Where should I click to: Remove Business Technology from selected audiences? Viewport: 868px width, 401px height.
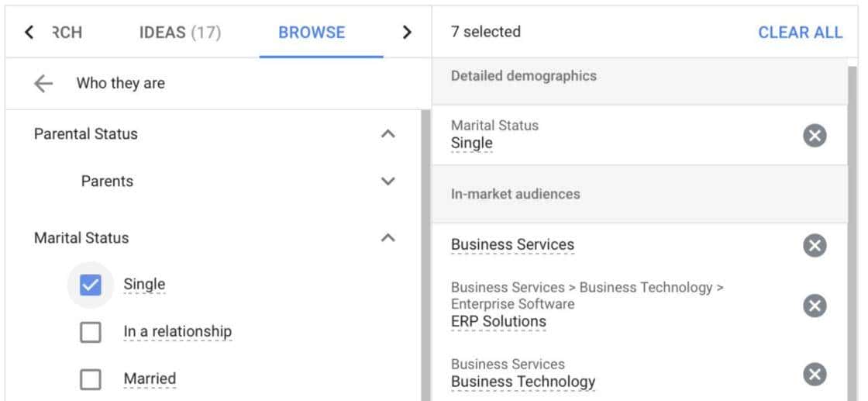[x=814, y=375]
